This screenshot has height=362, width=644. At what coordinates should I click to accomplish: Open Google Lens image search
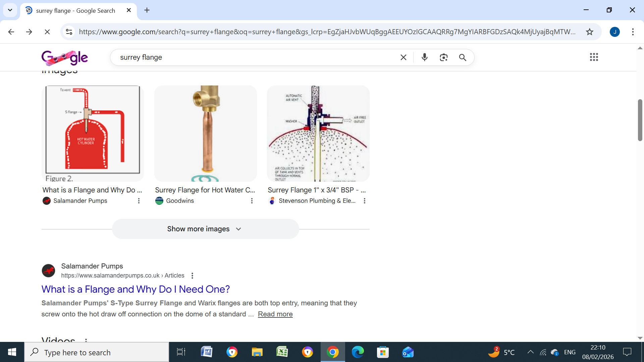(x=443, y=57)
